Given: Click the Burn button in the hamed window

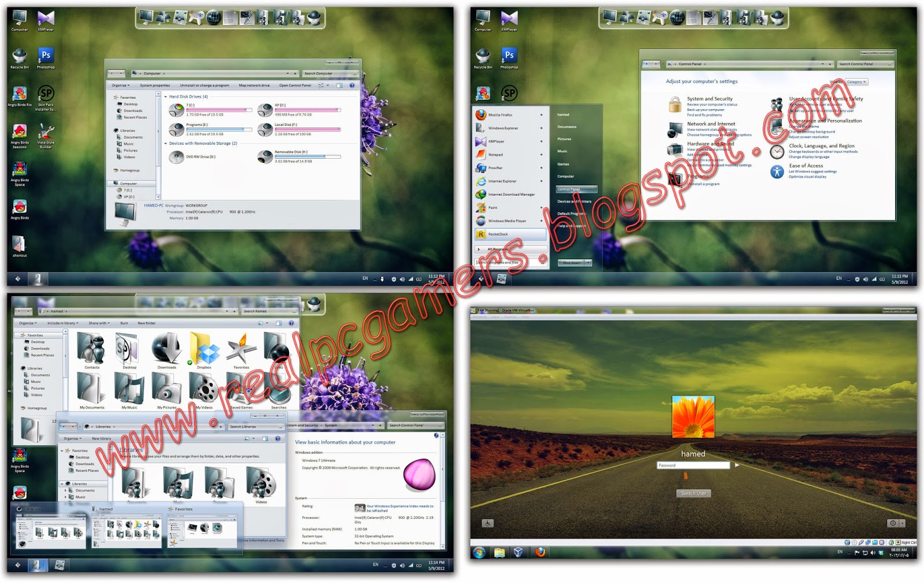Looking at the screenshot, I should (124, 323).
